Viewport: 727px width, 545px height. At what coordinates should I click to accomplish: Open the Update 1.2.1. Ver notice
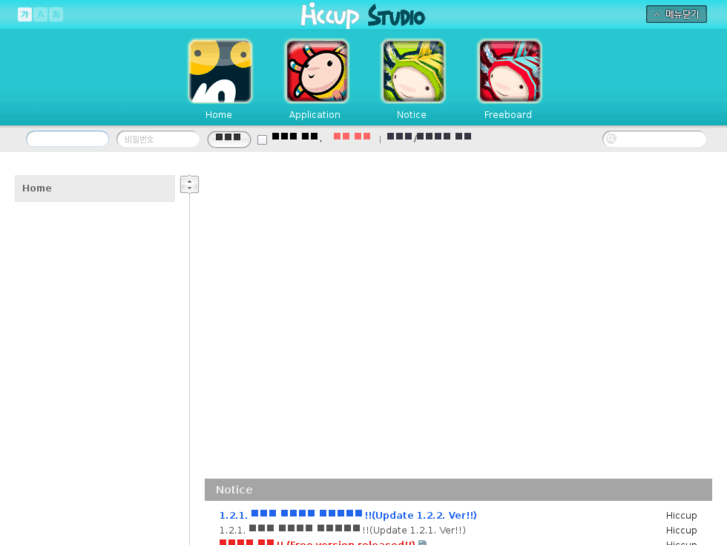pos(342,530)
